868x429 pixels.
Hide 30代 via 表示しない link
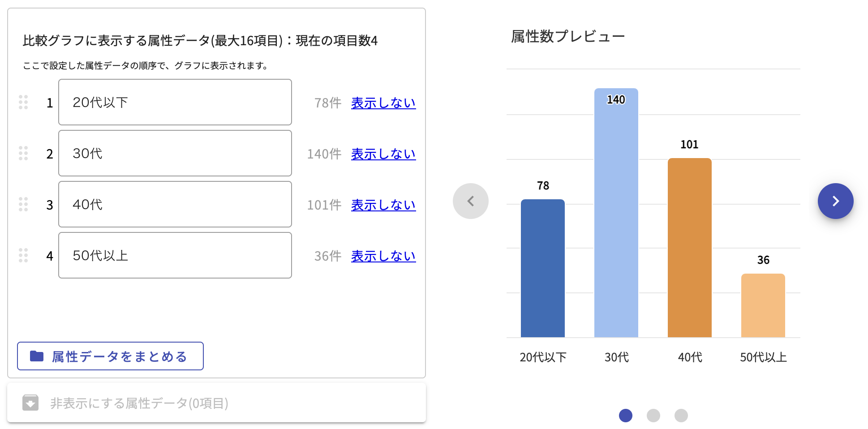[x=383, y=154]
